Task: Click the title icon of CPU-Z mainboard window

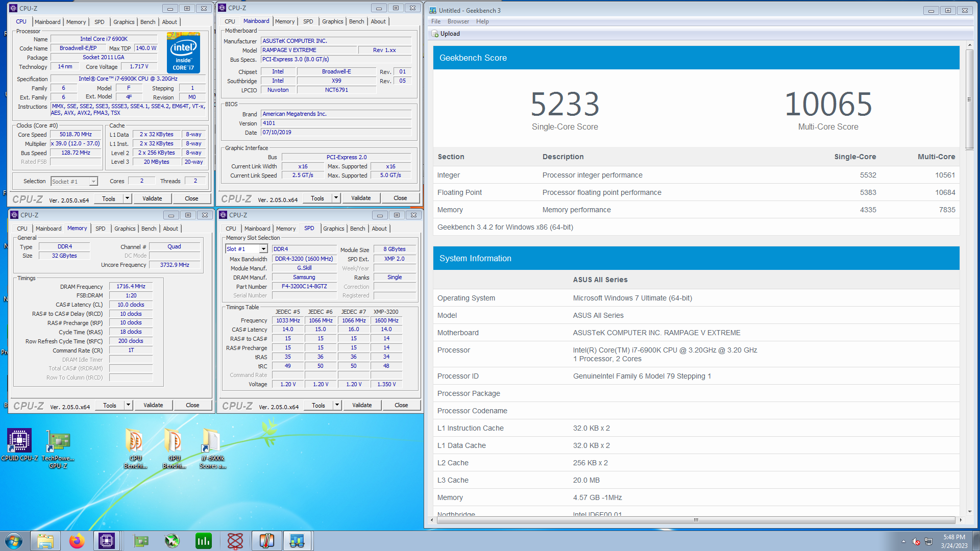Action: [223, 8]
